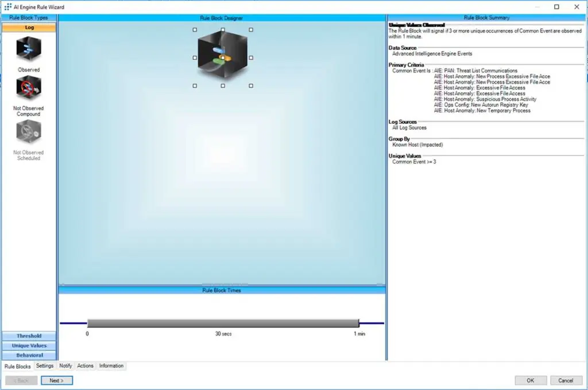Open the Notify tab
This screenshot has height=390, width=588.
click(x=65, y=365)
